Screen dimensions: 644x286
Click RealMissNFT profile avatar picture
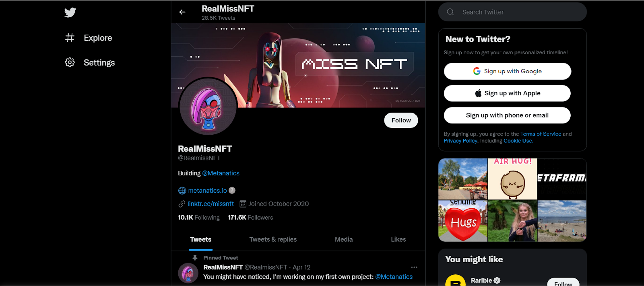208,107
